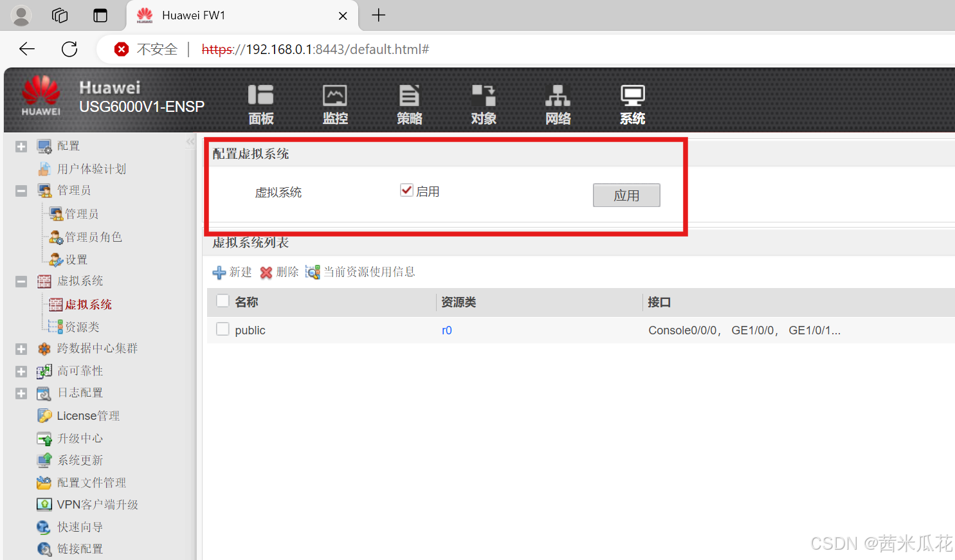Expand the 配置 tree node

pyautogui.click(x=21, y=147)
